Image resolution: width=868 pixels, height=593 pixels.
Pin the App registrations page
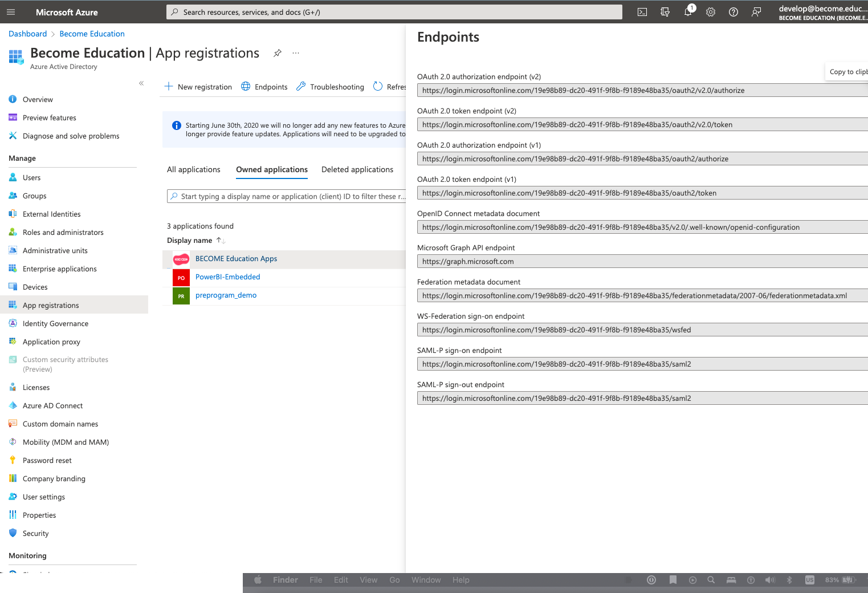click(278, 53)
